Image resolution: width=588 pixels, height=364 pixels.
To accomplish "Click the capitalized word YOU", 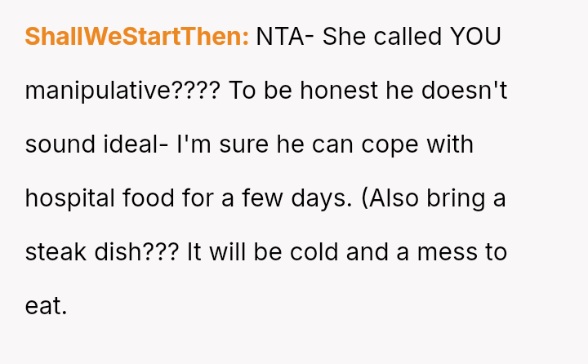I will pyautogui.click(x=482, y=37).
